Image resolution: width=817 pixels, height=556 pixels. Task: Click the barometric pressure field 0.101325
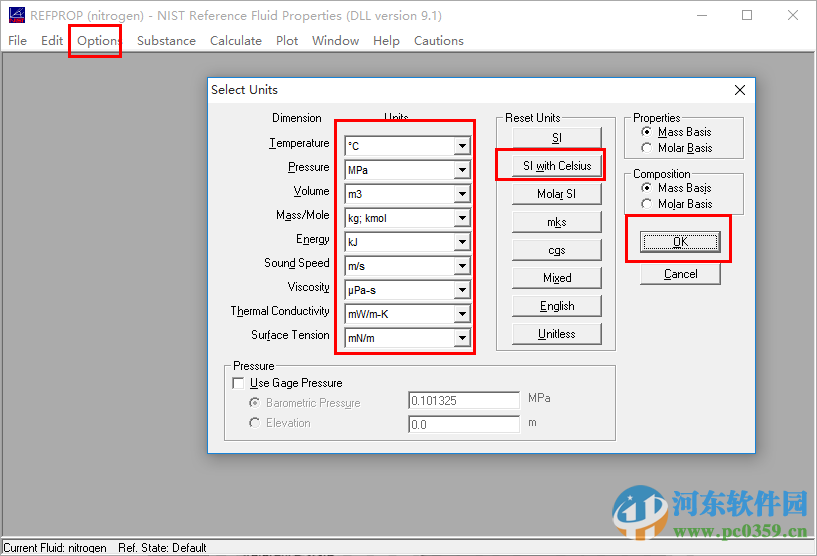(x=464, y=400)
